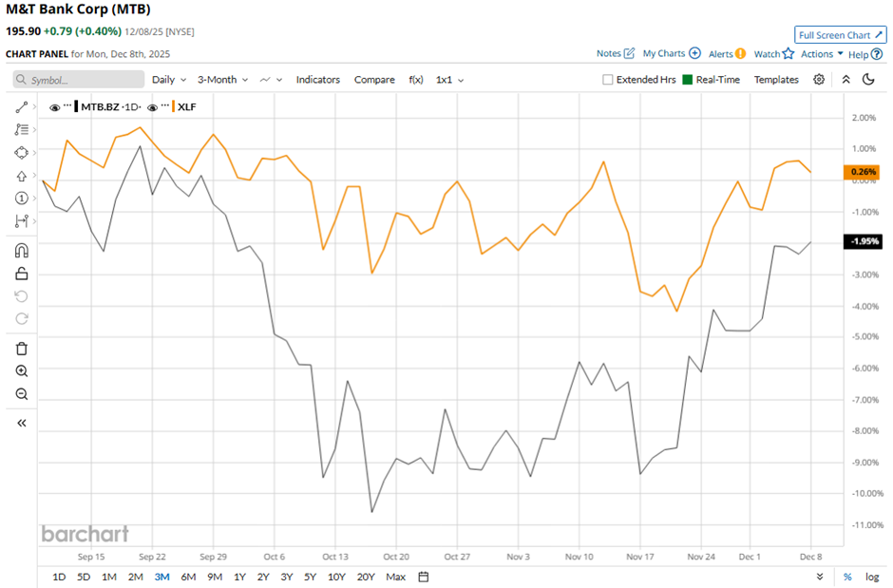Click the My Charts link
Screen dimensions: 893x588
coord(664,53)
